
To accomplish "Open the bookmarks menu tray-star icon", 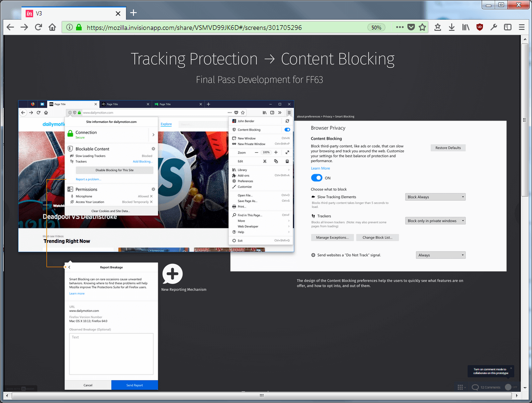I will pos(438,27).
